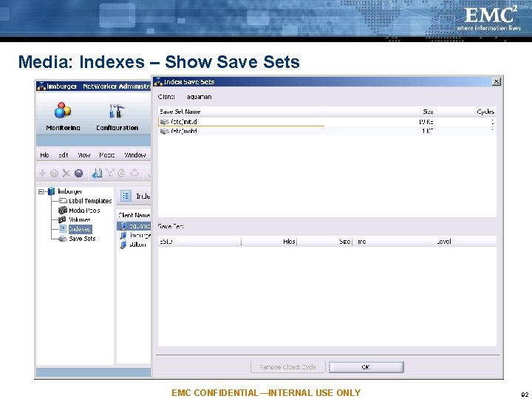Click the recycle toolbar icon
The width and height of the screenshot is (532, 399).
pos(134,173)
